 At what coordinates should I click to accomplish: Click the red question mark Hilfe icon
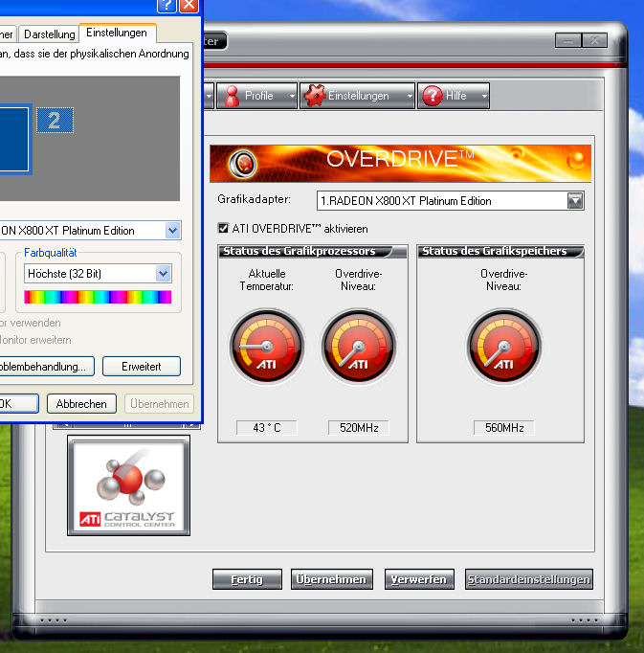[433, 96]
